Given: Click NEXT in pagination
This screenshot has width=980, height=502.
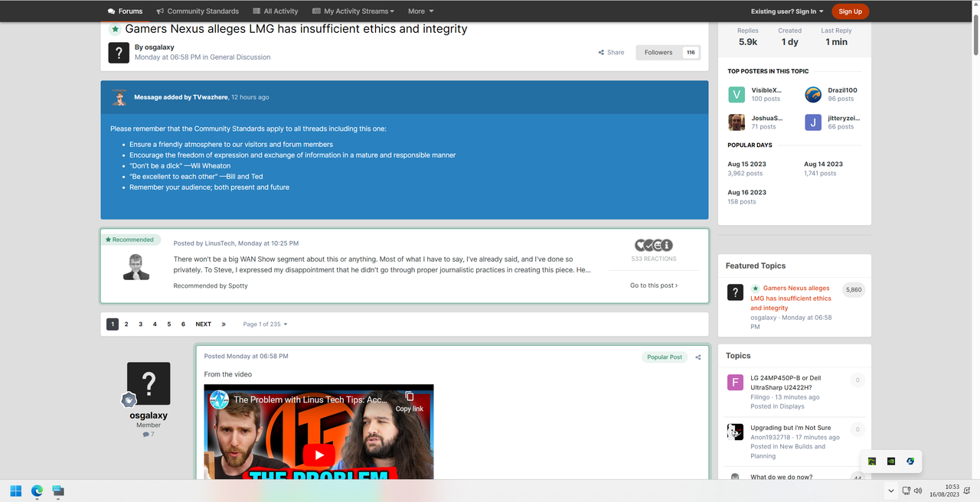Looking at the screenshot, I should tap(203, 324).
